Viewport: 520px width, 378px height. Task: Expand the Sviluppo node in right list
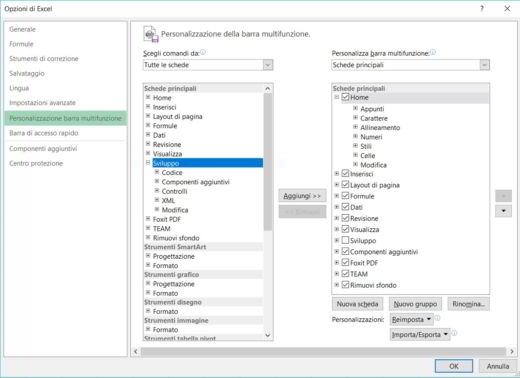point(337,240)
